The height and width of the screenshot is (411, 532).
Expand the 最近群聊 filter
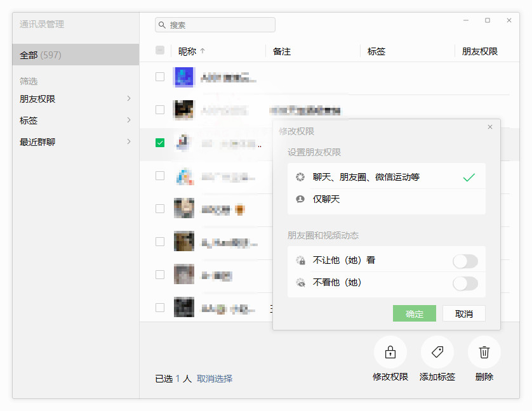[76, 142]
